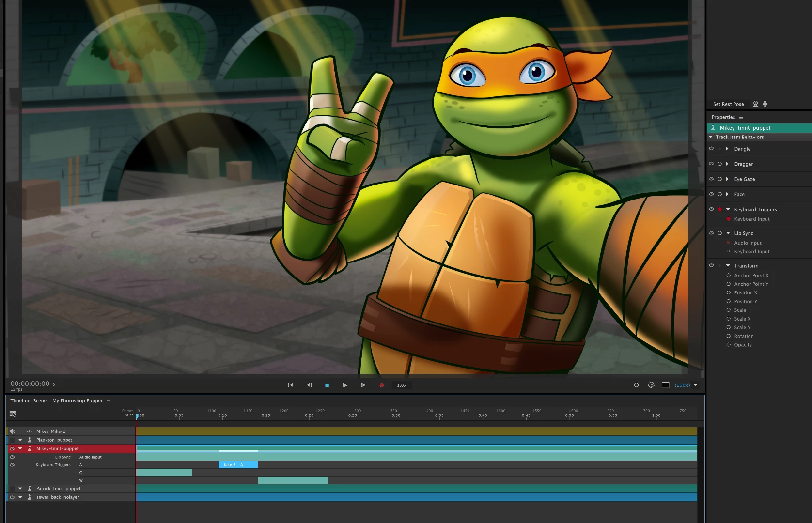Screen dimensions: 812x523
Task: Step back one frame
Action: pos(309,385)
